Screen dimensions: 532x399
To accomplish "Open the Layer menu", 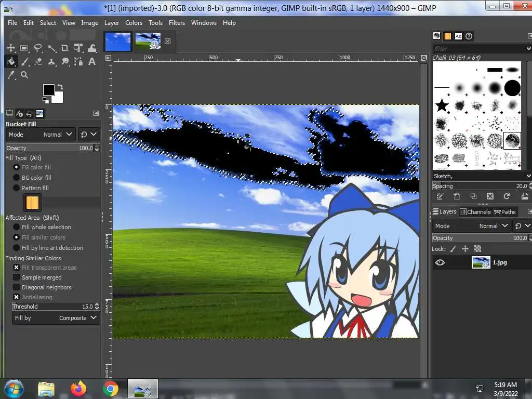I will pos(112,23).
